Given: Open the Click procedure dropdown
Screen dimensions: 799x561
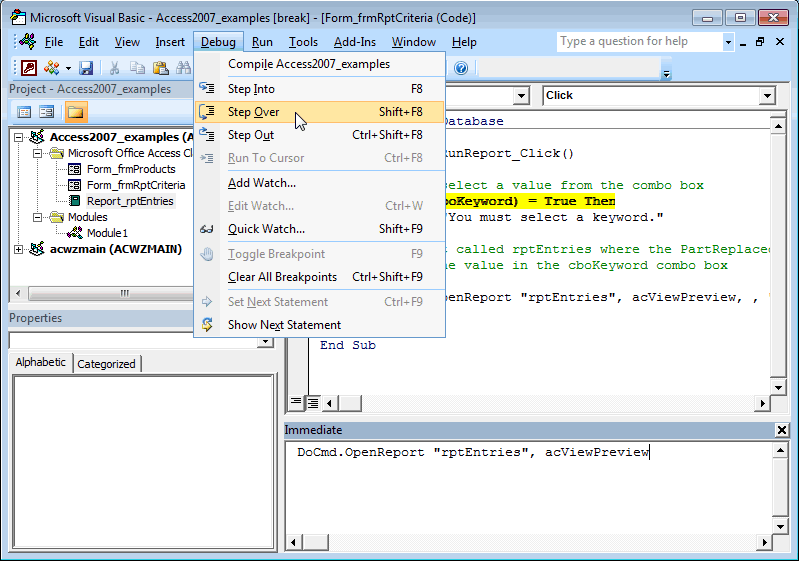Looking at the screenshot, I should (767, 96).
